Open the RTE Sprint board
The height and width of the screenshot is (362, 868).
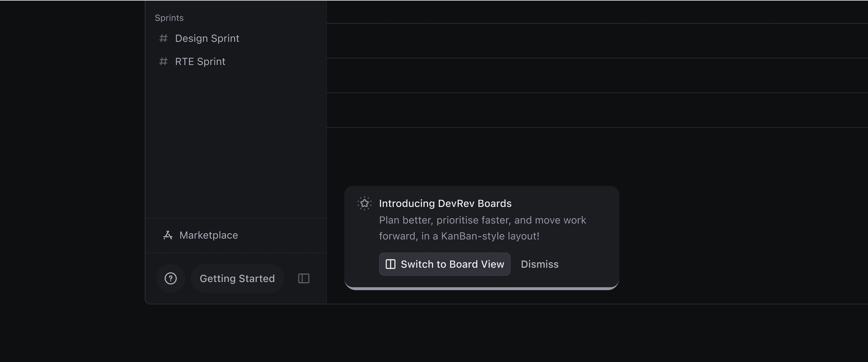coord(200,62)
